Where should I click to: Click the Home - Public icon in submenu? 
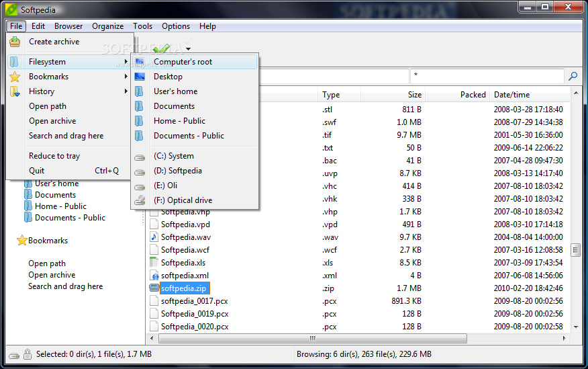139,121
